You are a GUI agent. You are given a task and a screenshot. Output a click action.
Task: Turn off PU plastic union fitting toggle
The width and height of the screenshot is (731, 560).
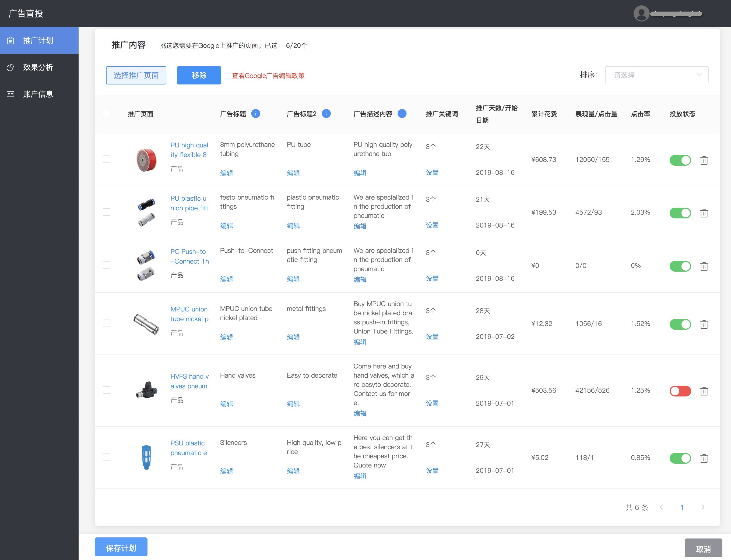point(680,213)
